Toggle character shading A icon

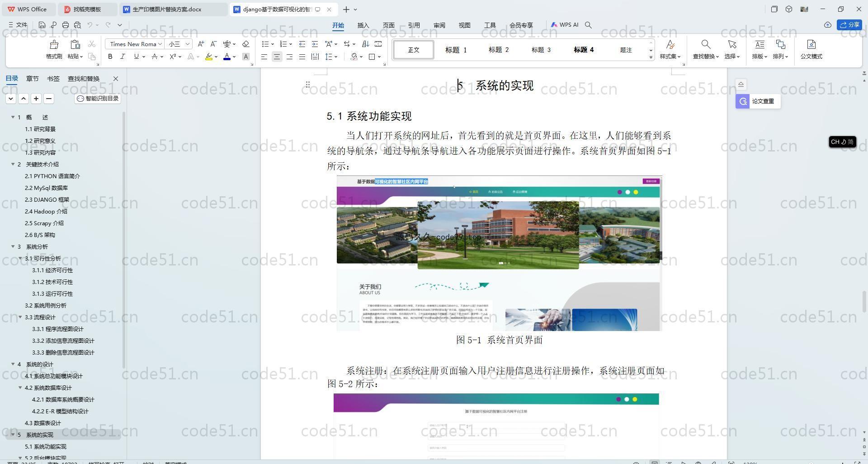point(245,57)
